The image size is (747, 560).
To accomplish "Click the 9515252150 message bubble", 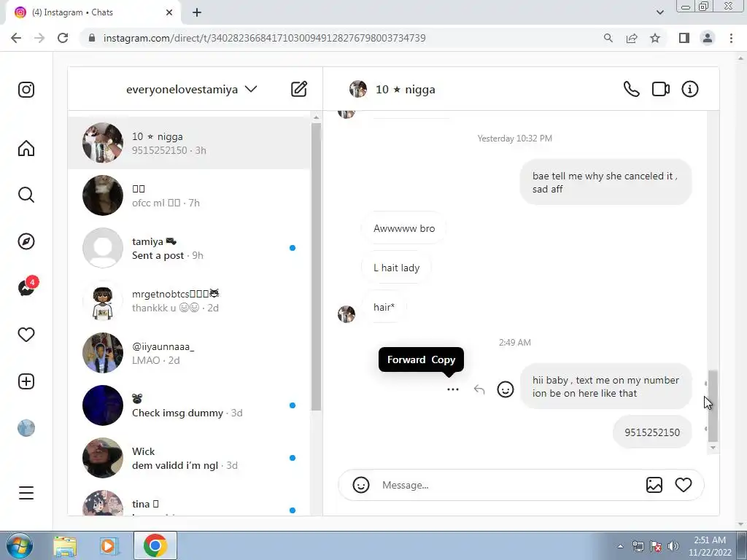I will [651, 432].
